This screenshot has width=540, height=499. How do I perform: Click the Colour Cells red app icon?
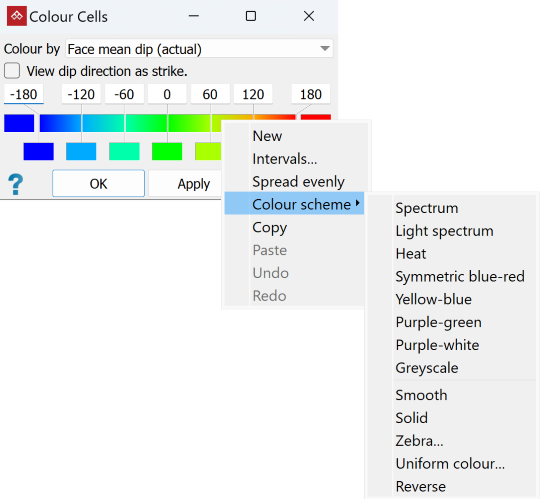click(17, 16)
